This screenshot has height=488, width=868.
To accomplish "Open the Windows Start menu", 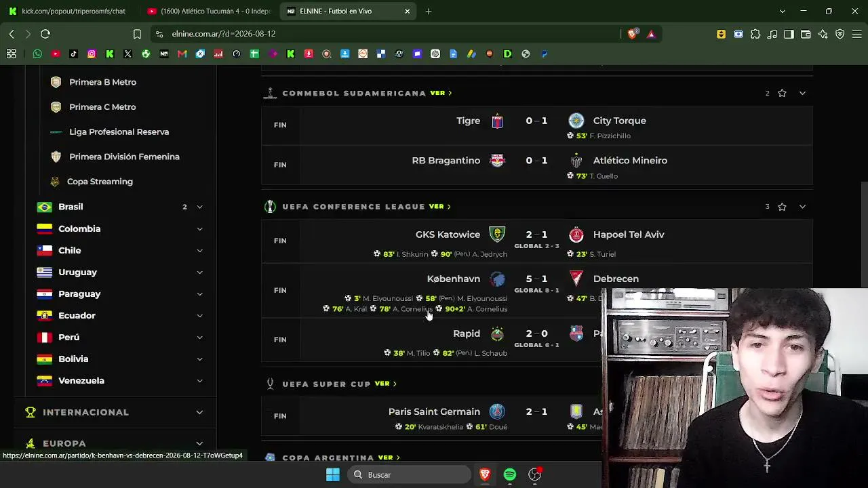I will click(333, 474).
